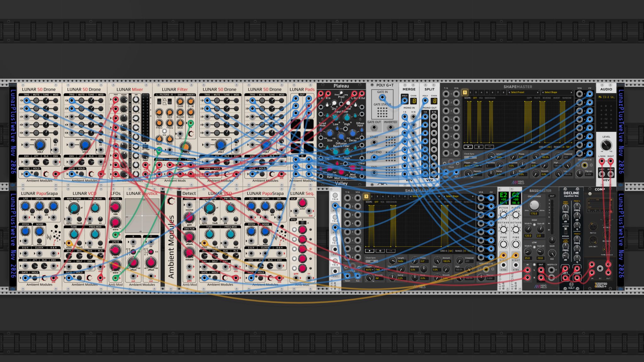
Task: Flip Active/Bypass switch on Decline equalizer
Action: pyautogui.click(x=565, y=231)
